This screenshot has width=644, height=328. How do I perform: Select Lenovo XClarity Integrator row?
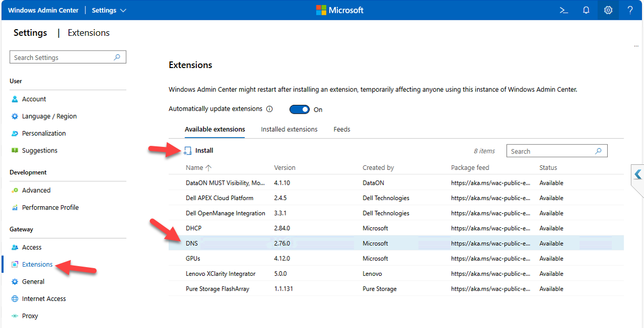pyautogui.click(x=396, y=274)
